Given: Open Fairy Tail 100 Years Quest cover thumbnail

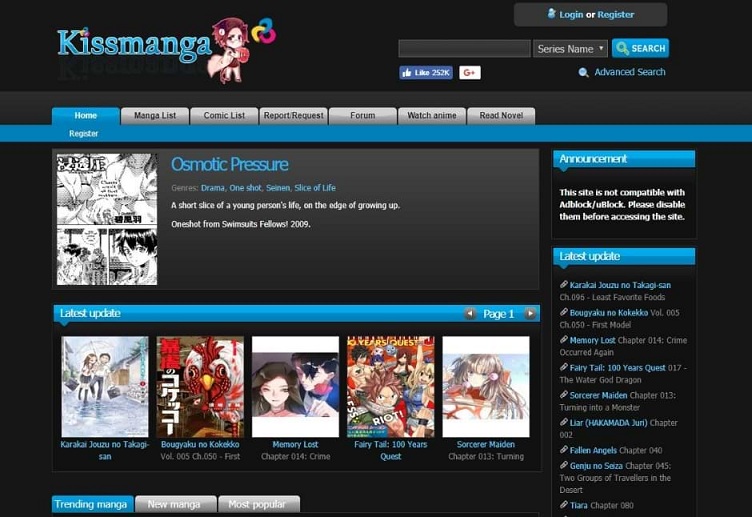Looking at the screenshot, I should pyautogui.click(x=390, y=387).
